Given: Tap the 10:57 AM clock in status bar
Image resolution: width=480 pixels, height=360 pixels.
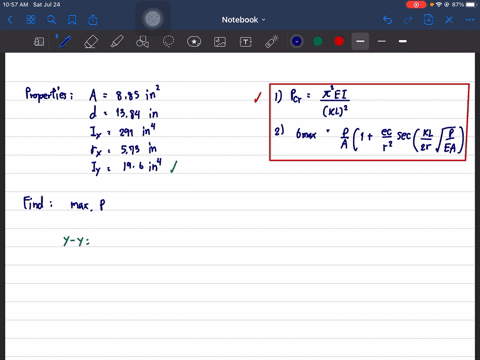Looking at the screenshot, I should click(x=16, y=5).
